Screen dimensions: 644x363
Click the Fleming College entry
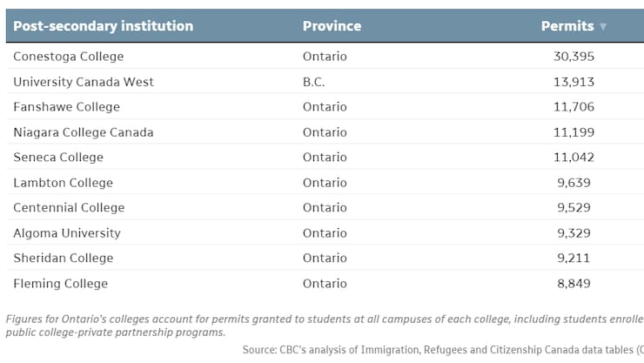pos(61,284)
